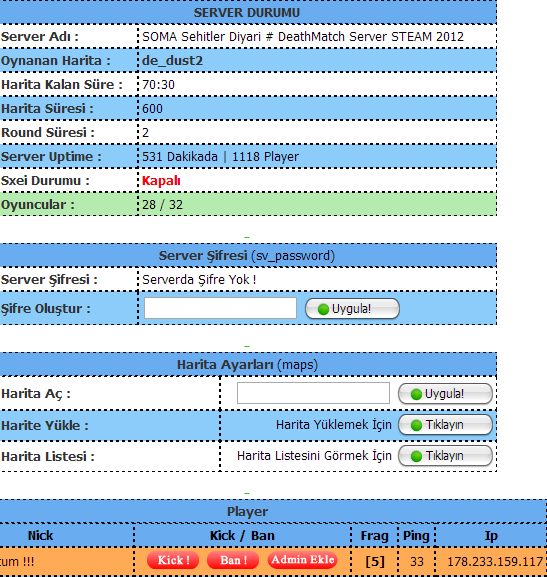Click the red Admin Ekle button
Screen dimensions: 547x577
[303, 560]
